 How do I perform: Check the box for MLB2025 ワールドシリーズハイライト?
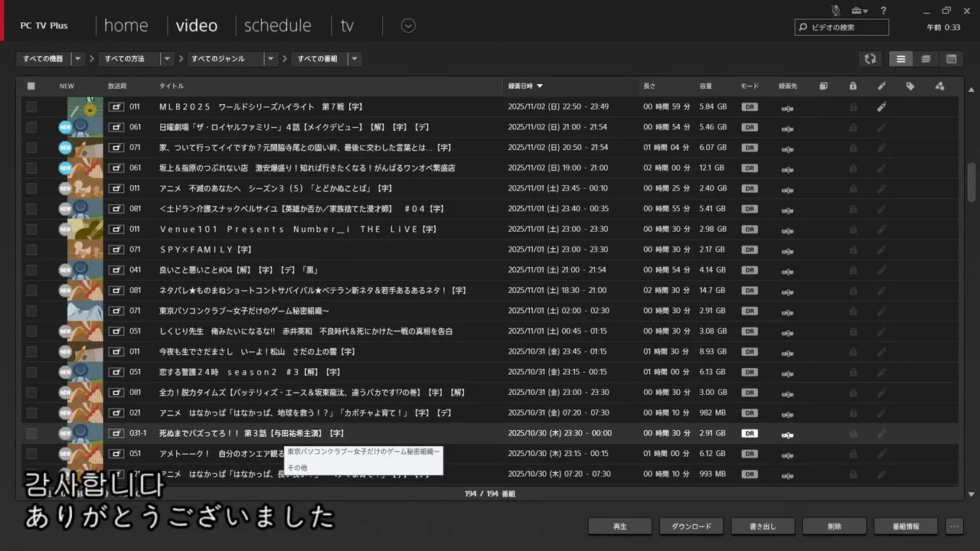click(x=31, y=106)
